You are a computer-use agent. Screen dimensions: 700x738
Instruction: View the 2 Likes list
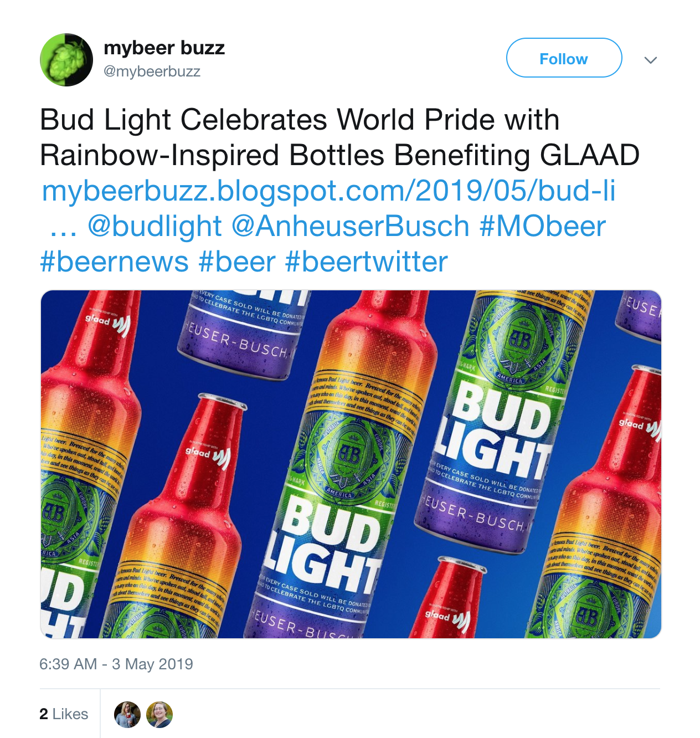coord(64,714)
